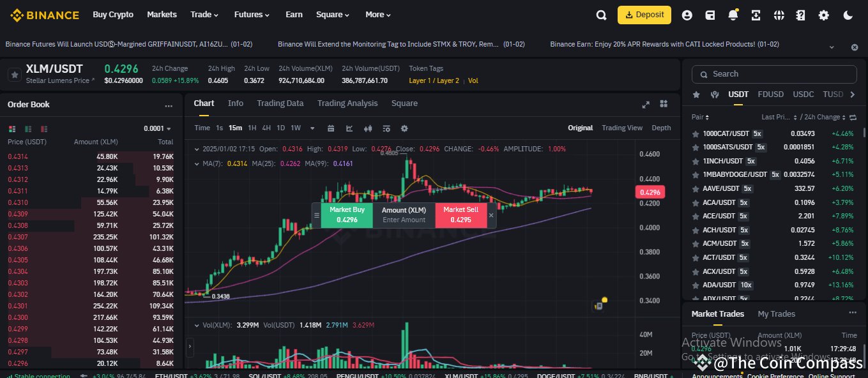Select the 1H chart interval
This screenshot has height=378, width=868.
click(x=252, y=128)
